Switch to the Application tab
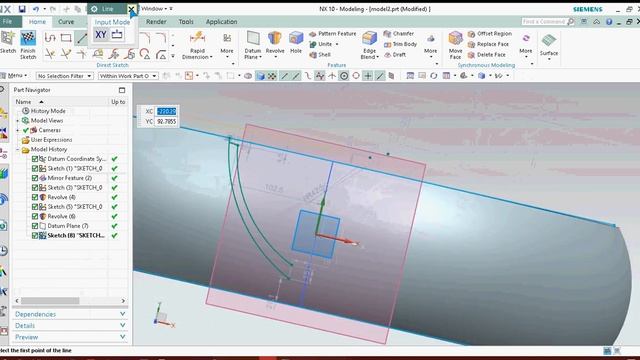Screen dimensions: 640x360 (x=221, y=22)
